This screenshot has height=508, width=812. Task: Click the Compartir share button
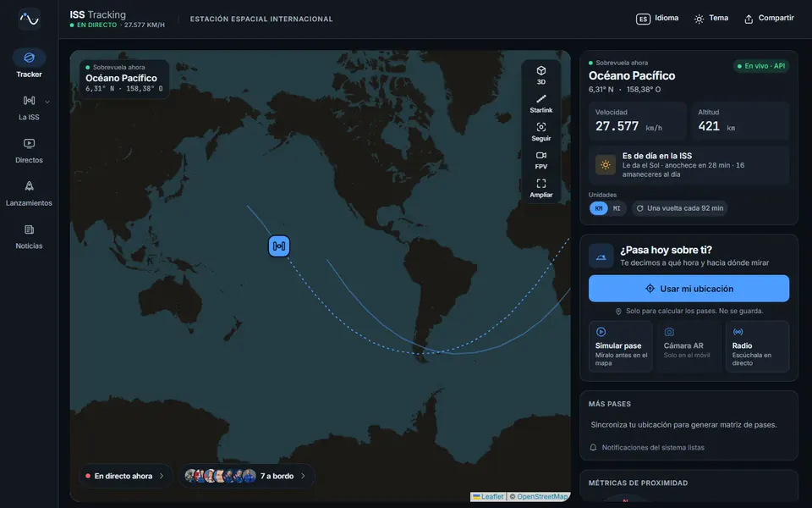(x=769, y=19)
